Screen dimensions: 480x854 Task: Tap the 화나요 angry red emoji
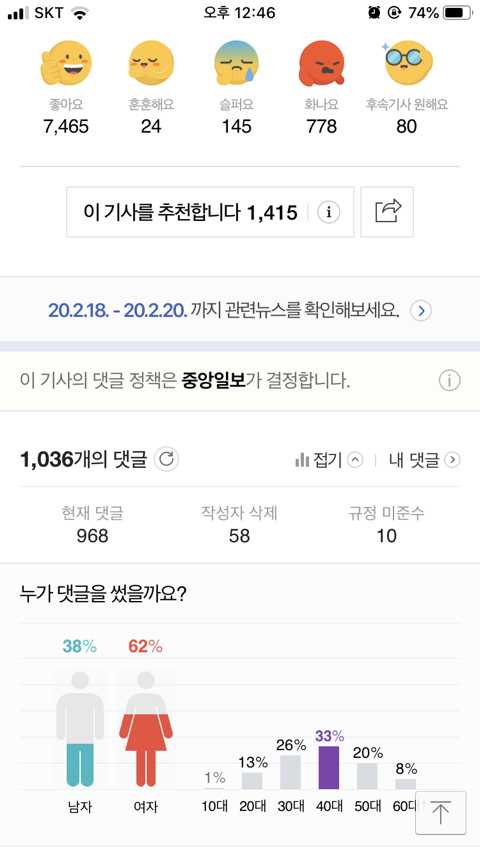[321, 63]
